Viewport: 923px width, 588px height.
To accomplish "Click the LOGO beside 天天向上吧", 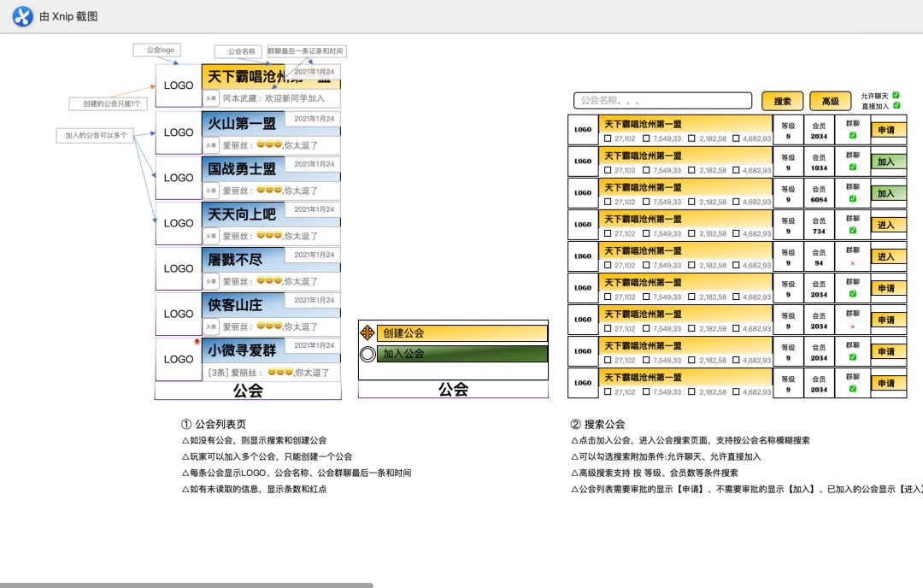I will (179, 223).
